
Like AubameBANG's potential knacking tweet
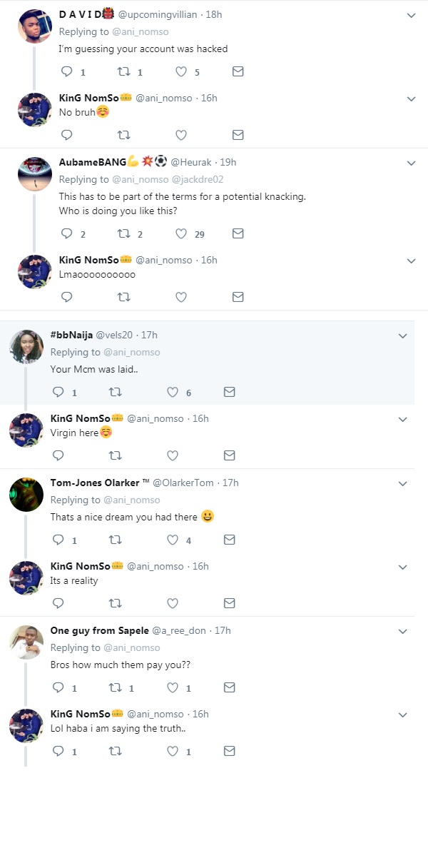coord(181,233)
